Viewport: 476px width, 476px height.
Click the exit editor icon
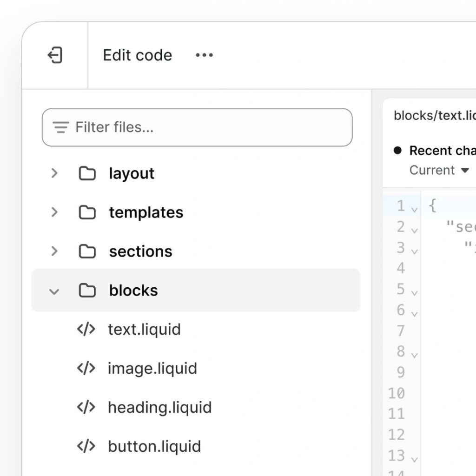click(55, 55)
